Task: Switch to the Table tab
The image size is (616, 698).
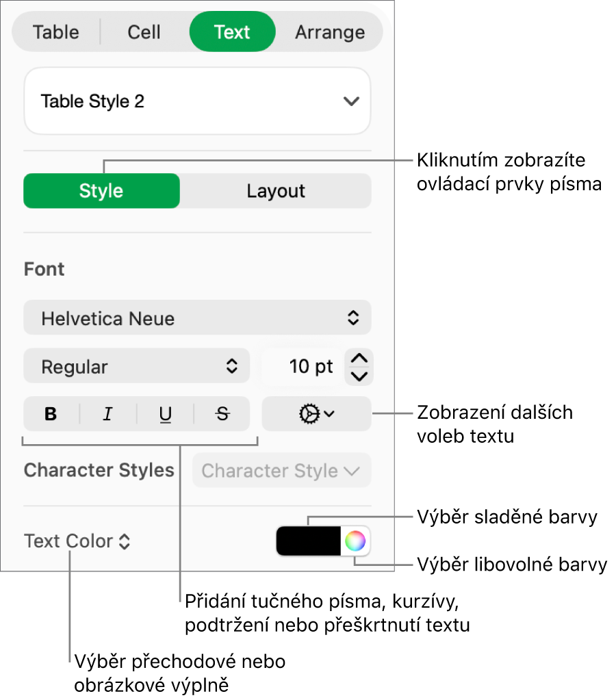Action: pyautogui.click(x=56, y=31)
